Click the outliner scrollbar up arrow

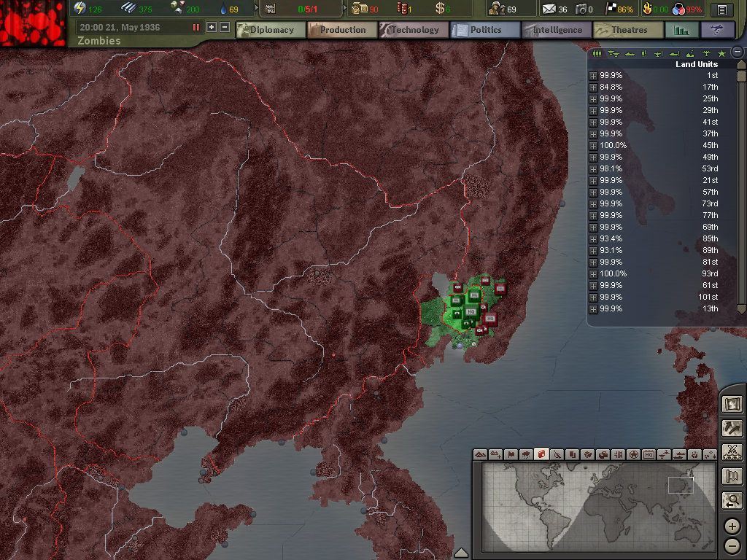click(741, 64)
